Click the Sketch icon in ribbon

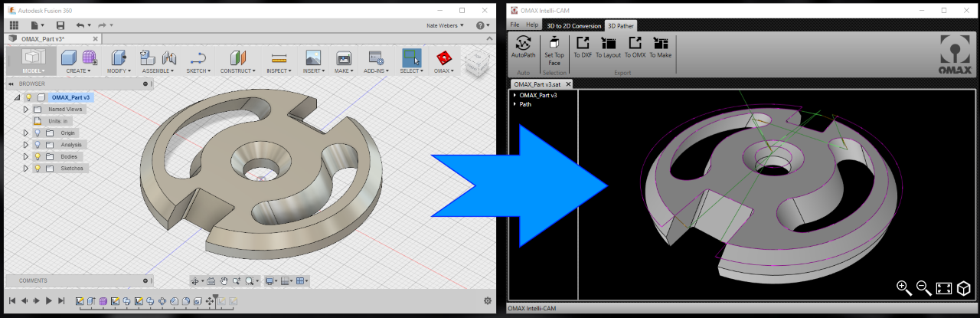(198, 57)
